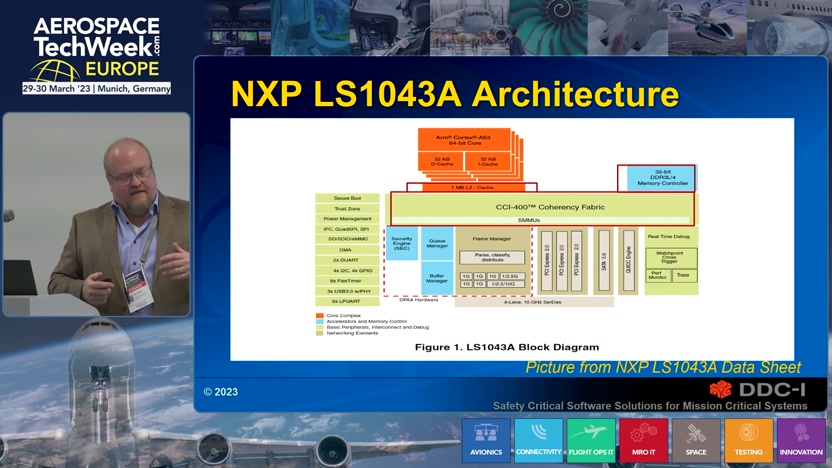Click the '1/2.5/10G' port box

point(507,284)
